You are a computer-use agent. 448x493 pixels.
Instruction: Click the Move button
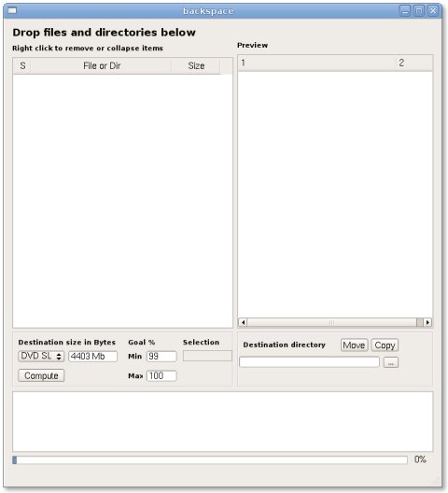tap(354, 345)
